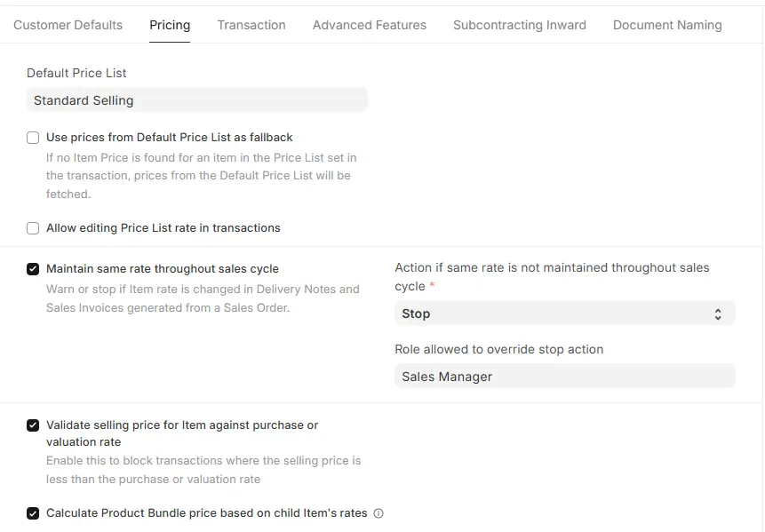Uncheck Maintain same rate throughout sales cycle

pyautogui.click(x=33, y=269)
